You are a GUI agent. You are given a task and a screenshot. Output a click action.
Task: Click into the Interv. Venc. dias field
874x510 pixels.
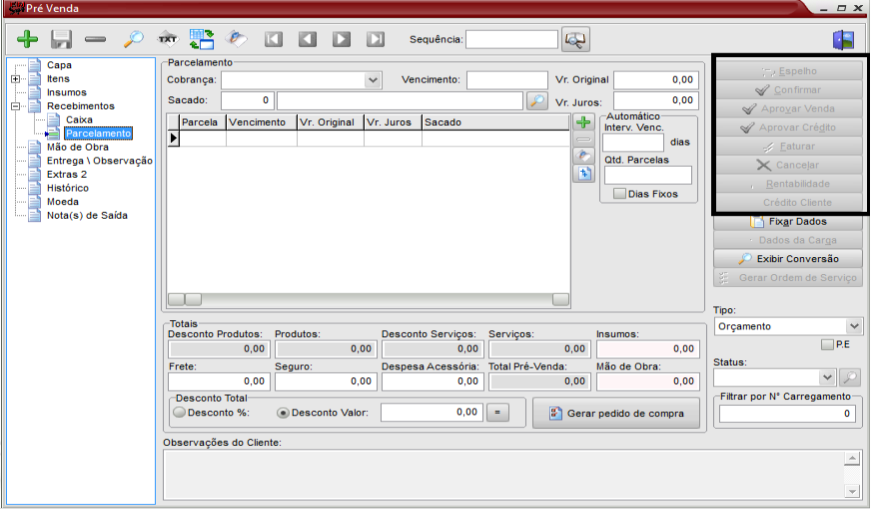[633, 143]
